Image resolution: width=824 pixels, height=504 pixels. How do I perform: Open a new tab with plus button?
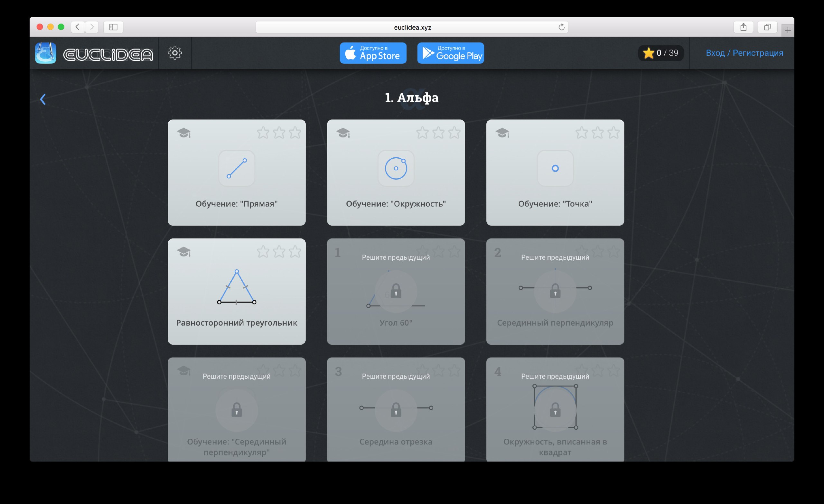788,31
